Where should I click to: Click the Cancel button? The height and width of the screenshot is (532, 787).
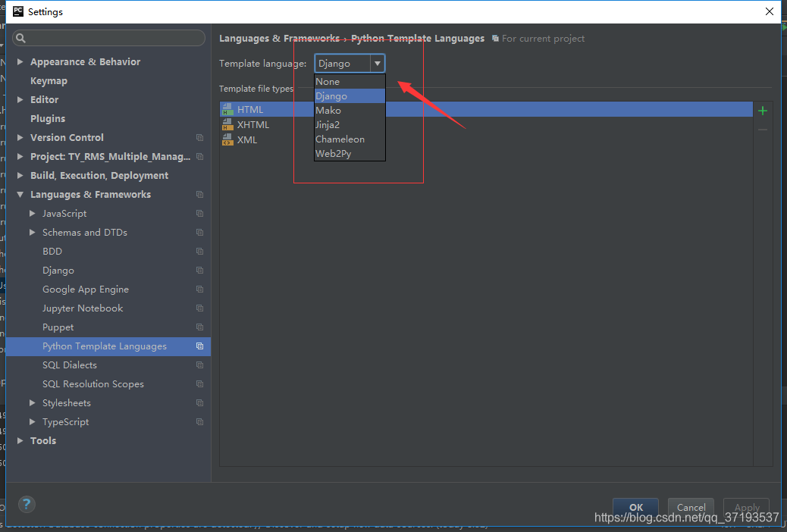691,508
